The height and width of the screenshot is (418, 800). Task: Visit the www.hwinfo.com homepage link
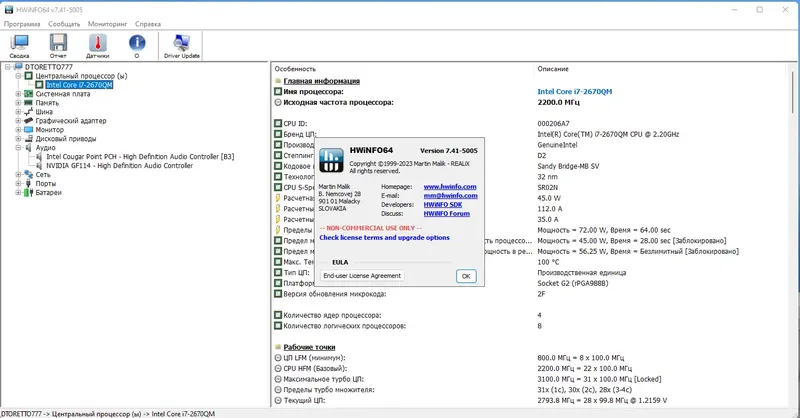pos(450,187)
